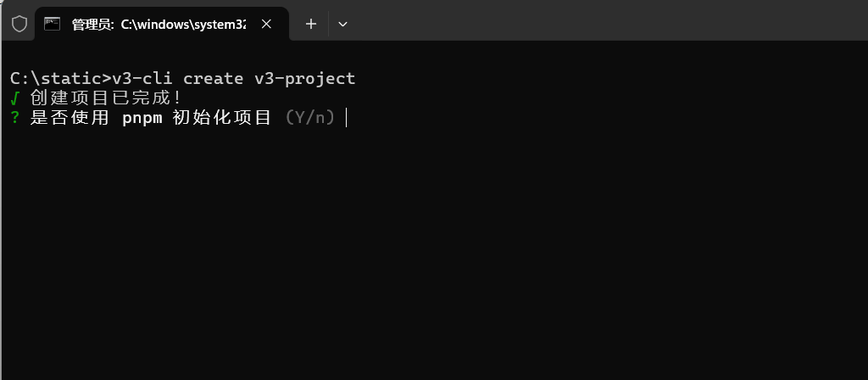The width and height of the screenshot is (868, 380).
Task: Click the 初始化项目 text in the prompt
Action: [222, 118]
